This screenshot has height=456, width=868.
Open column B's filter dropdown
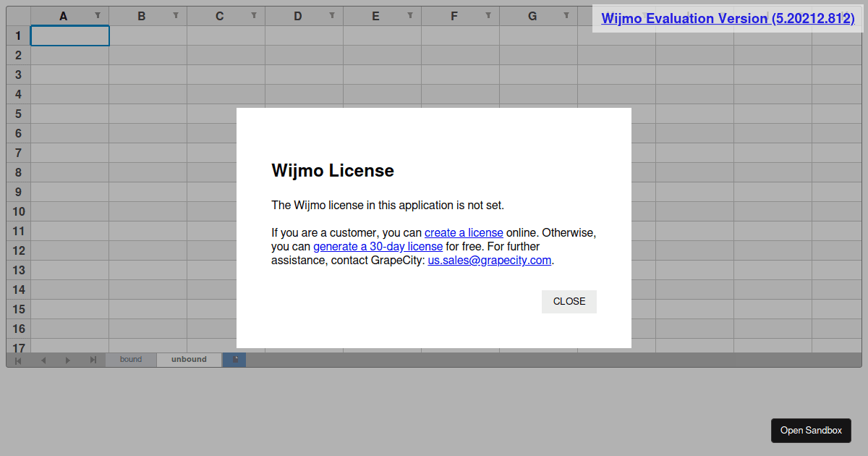pos(175,15)
